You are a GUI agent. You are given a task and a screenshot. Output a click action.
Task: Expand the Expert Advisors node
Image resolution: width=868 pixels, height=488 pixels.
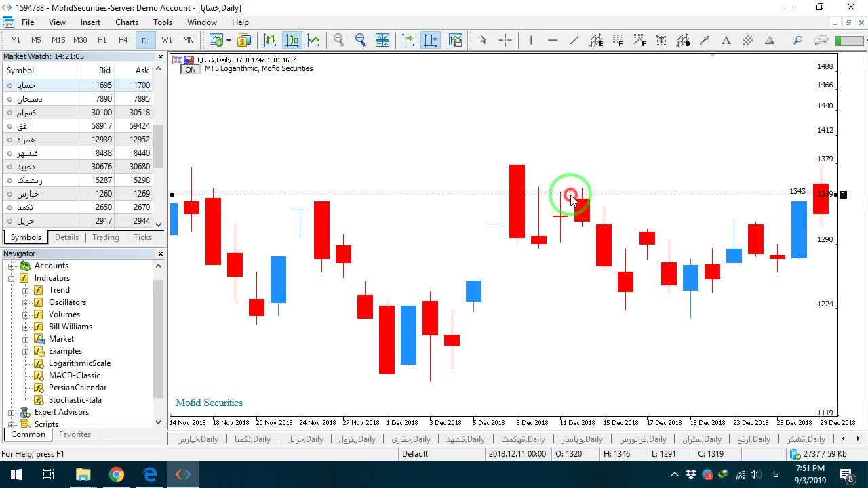tap(12, 412)
